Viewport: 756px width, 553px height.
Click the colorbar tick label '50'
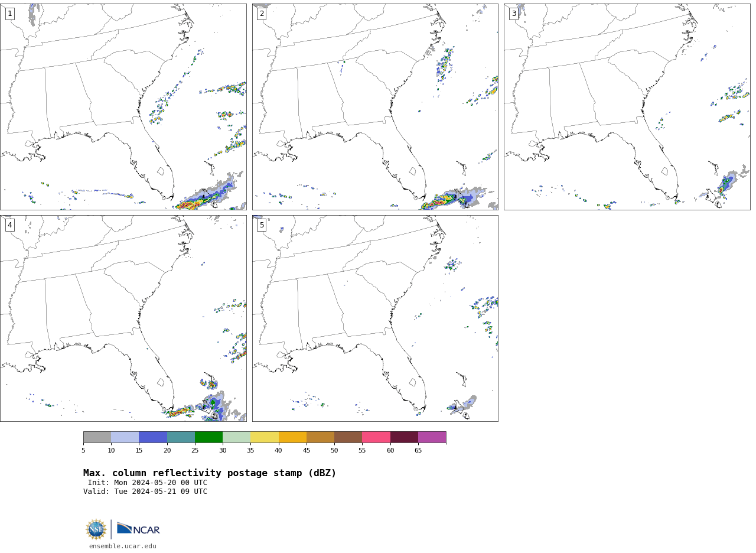click(334, 451)
